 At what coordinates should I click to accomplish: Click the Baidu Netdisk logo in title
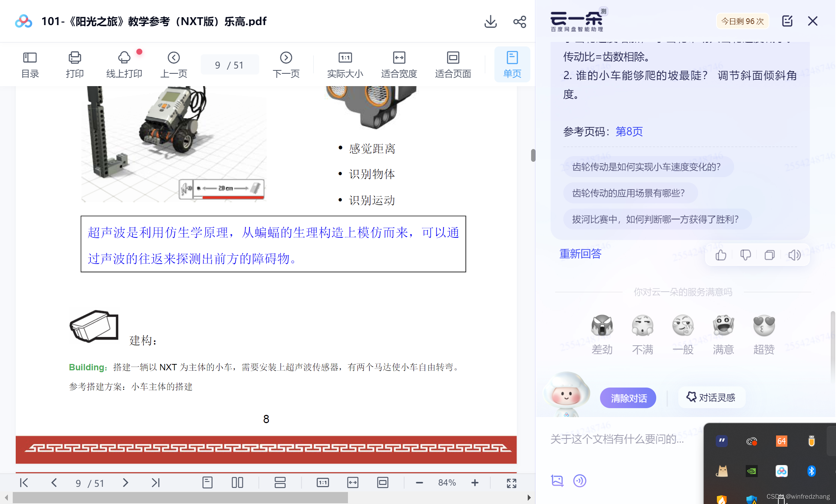coord(23,21)
